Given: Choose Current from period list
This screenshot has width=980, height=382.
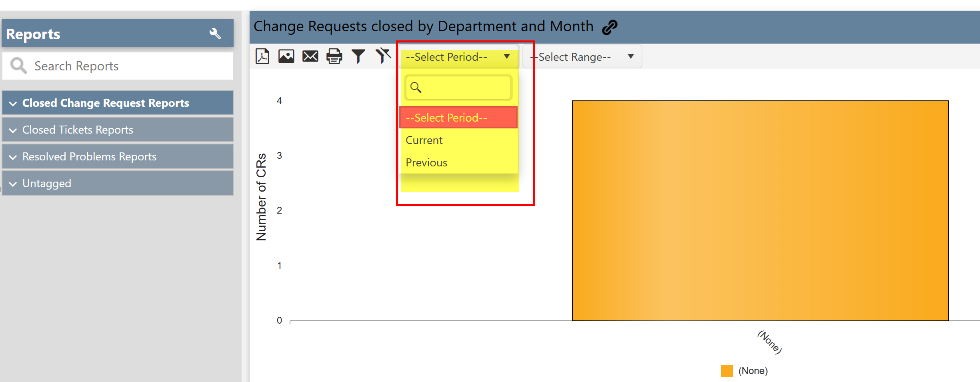Looking at the screenshot, I should (x=424, y=140).
